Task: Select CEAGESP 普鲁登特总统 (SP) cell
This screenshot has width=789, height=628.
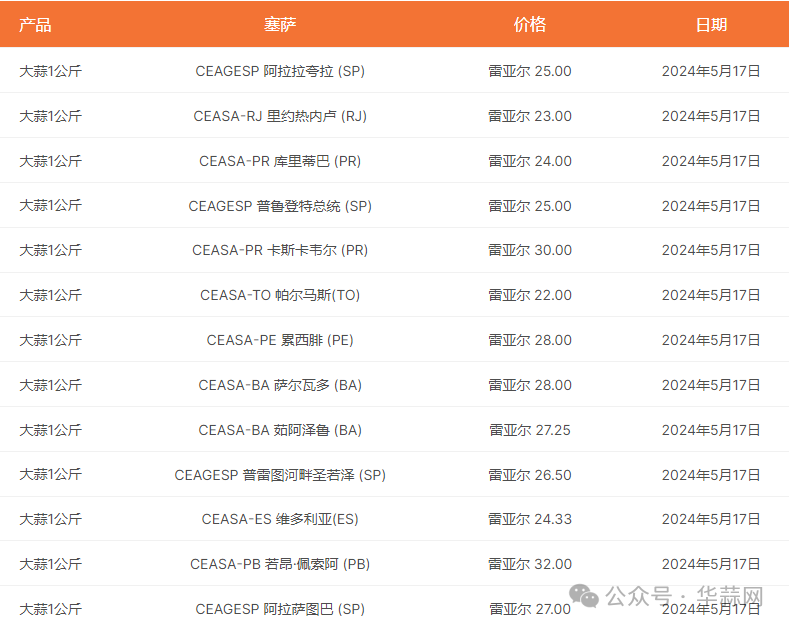Action: coord(280,206)
